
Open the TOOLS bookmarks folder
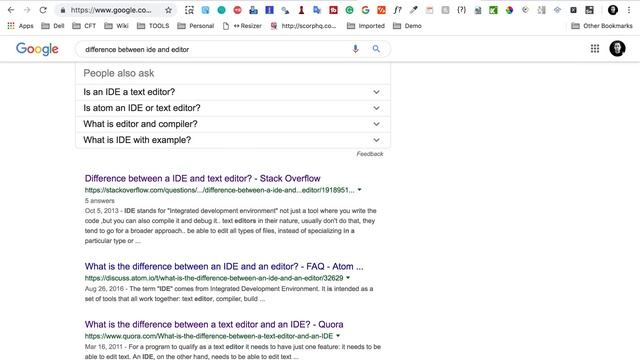coord(153,26)
